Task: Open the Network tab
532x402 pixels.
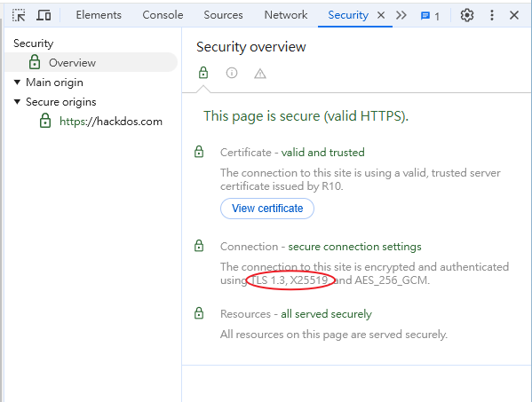Action: pos(286,15)
